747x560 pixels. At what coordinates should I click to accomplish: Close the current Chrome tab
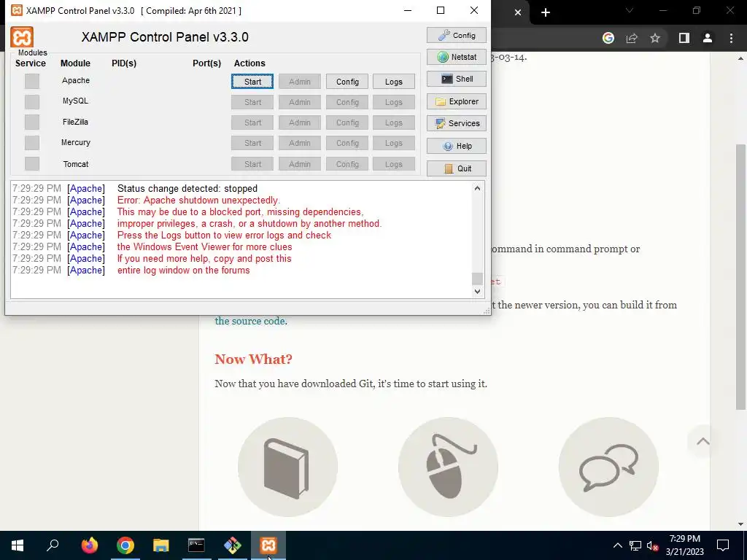pyautogui.click(x=518, y=12)
